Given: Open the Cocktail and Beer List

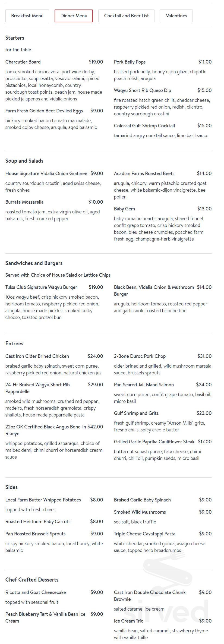Looking at the screenshot, I should (126, 16).
